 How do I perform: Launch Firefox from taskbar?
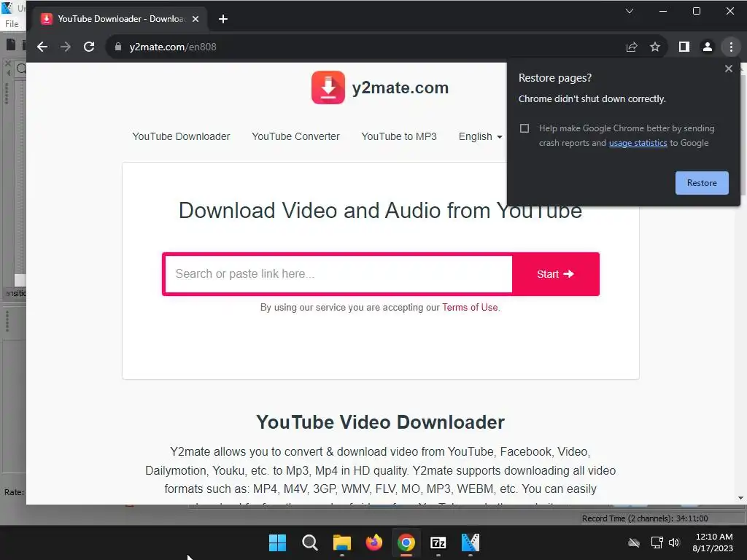[x=374, y=542]
